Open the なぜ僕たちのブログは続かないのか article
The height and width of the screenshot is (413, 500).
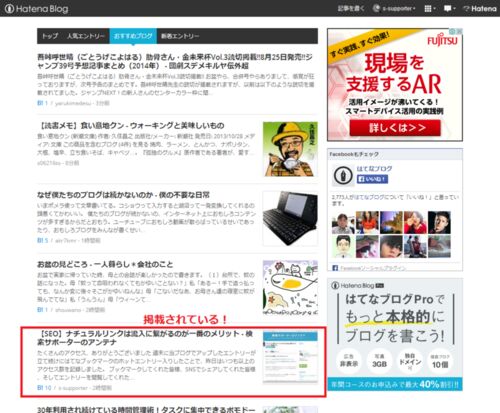pos(123,195)
